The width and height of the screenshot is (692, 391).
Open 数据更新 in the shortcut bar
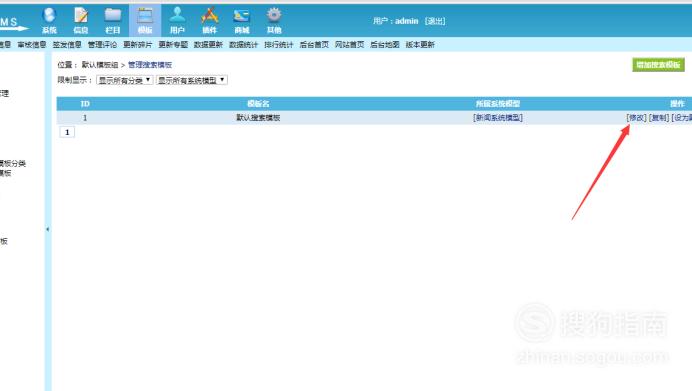point(208,45)
